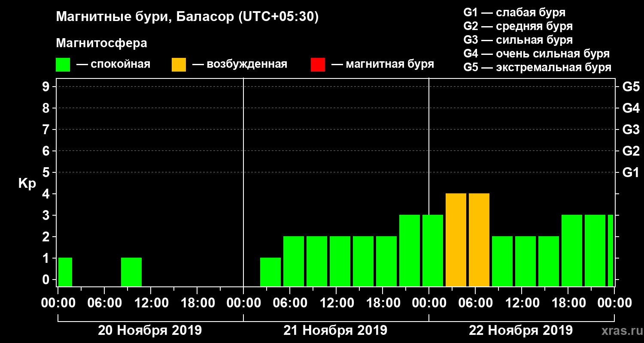Image resolution: width=644 pixels, height=343 pixels.
Task: Click the '06:00' tick label under 22 November
Action: pyautogui.click(x=475, y=303)
